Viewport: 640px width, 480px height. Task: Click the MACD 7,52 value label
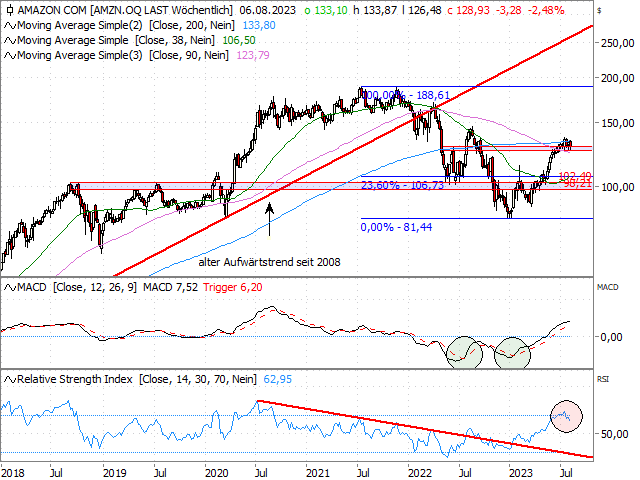coord(170,287)
